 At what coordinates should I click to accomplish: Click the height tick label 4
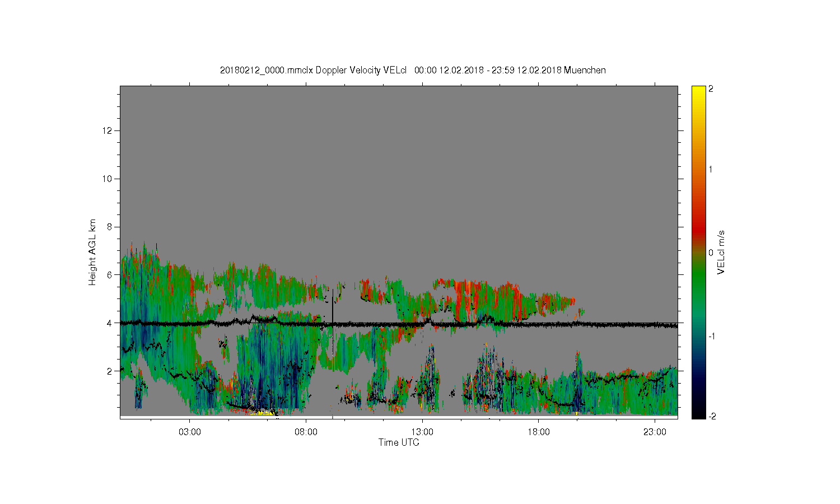[x=110, y=323]
